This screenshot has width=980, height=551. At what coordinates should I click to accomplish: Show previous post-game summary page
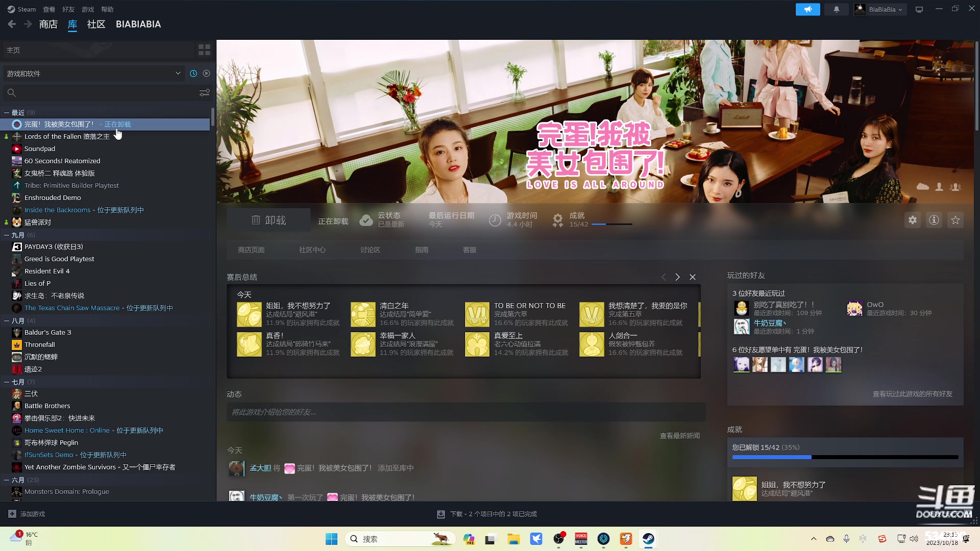click(x=664, y=277)
